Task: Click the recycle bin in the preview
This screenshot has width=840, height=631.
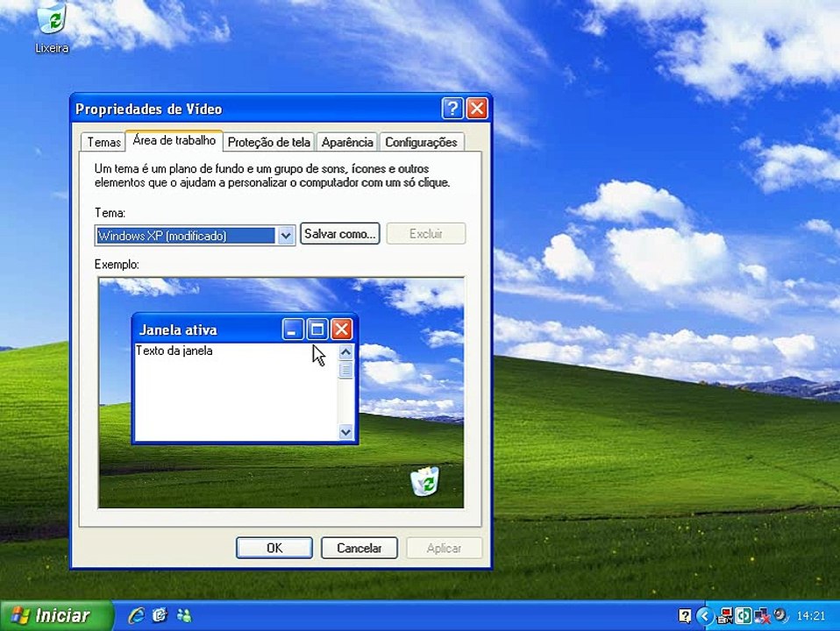Action: click(424, 481)
